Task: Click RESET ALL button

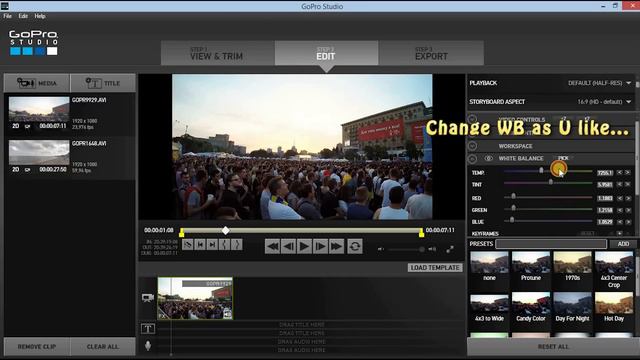Action: 553,347
